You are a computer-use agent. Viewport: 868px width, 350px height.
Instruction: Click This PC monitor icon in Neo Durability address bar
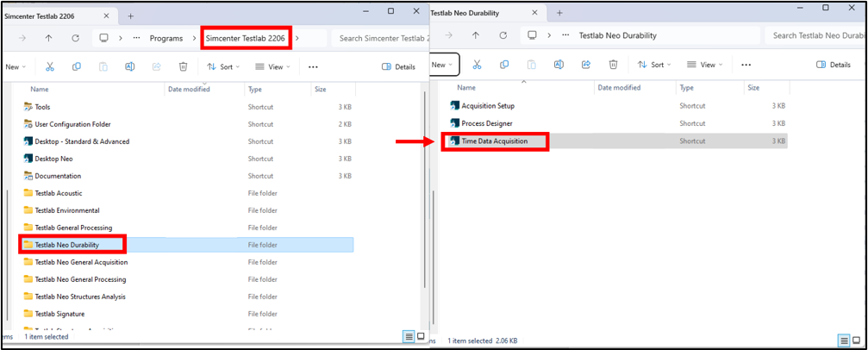pyautogui.click(x=532, y=34)
